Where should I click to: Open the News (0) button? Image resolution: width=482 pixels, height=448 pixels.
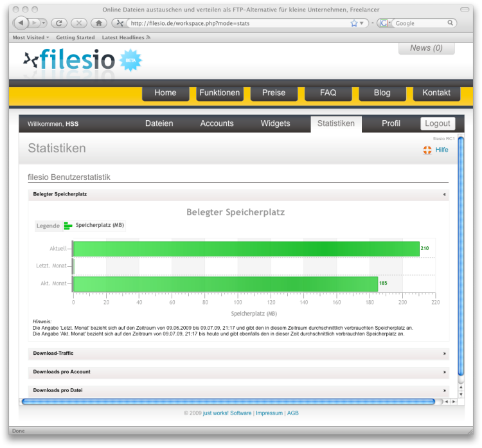click(426, 48)
